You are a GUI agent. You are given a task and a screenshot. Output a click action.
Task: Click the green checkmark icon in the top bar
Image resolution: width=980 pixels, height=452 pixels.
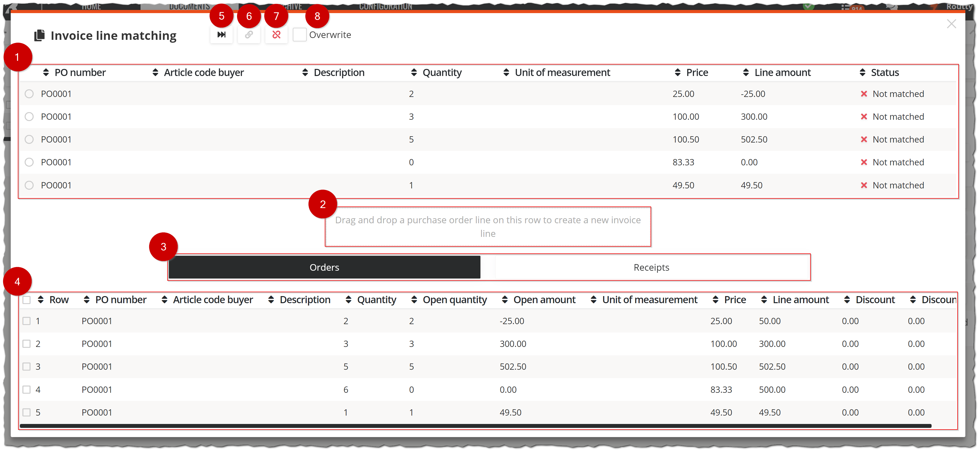[x=809, y=6]
